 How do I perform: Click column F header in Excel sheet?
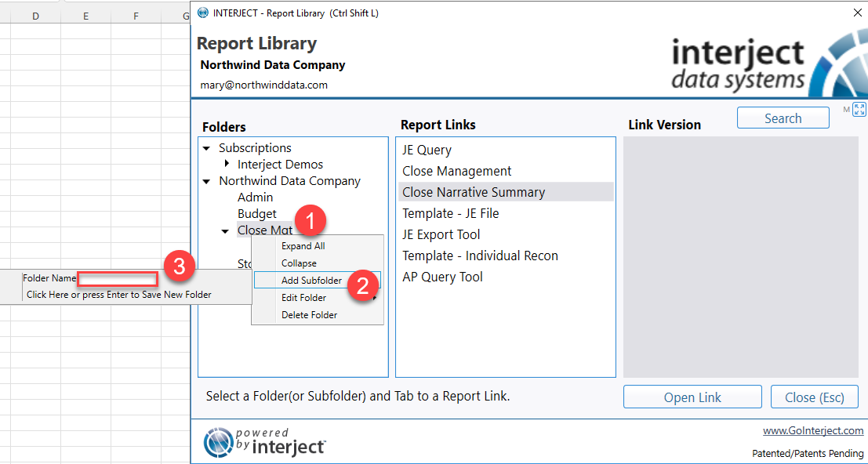pos(136,16)
